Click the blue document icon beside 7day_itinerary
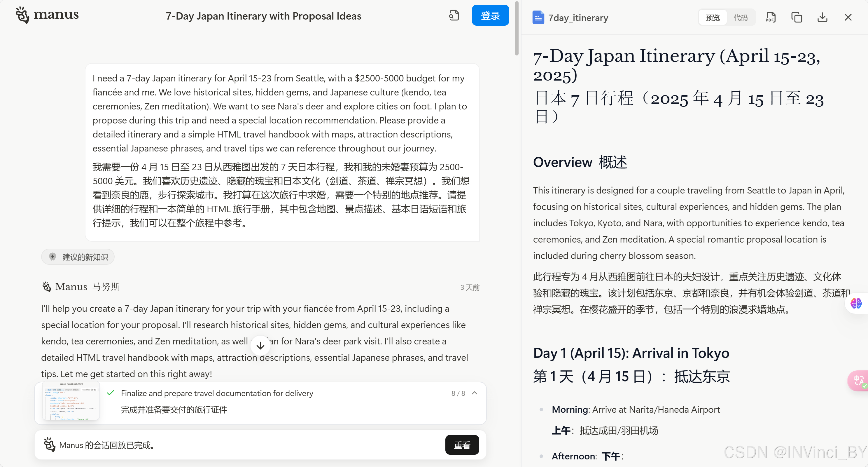Screen dimensions: 868x467 [x=538, y=18]
